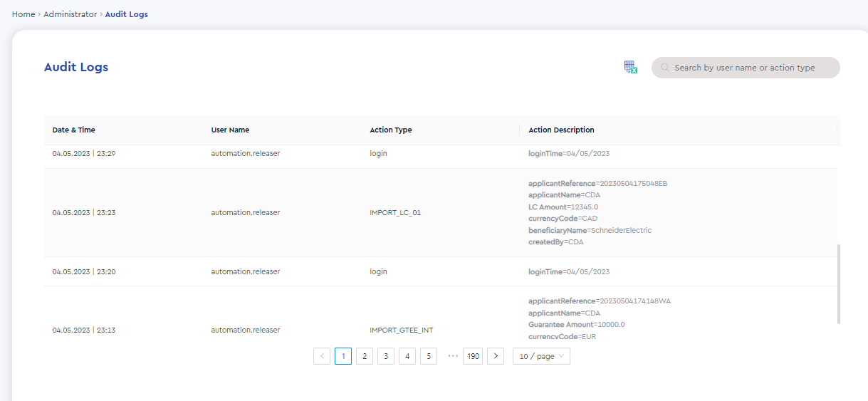Jump ahead via pagination ellipsis
Image resolution: width=868 pixels, height=401 pixels.
click(x=453, y=356)
